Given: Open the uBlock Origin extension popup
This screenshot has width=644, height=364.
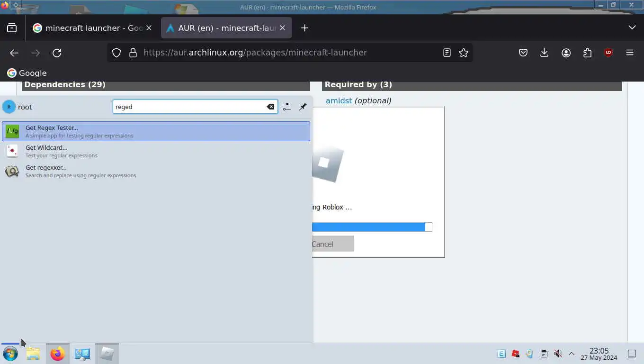Looking at the screenshot, I should click(x=608, y=53).
